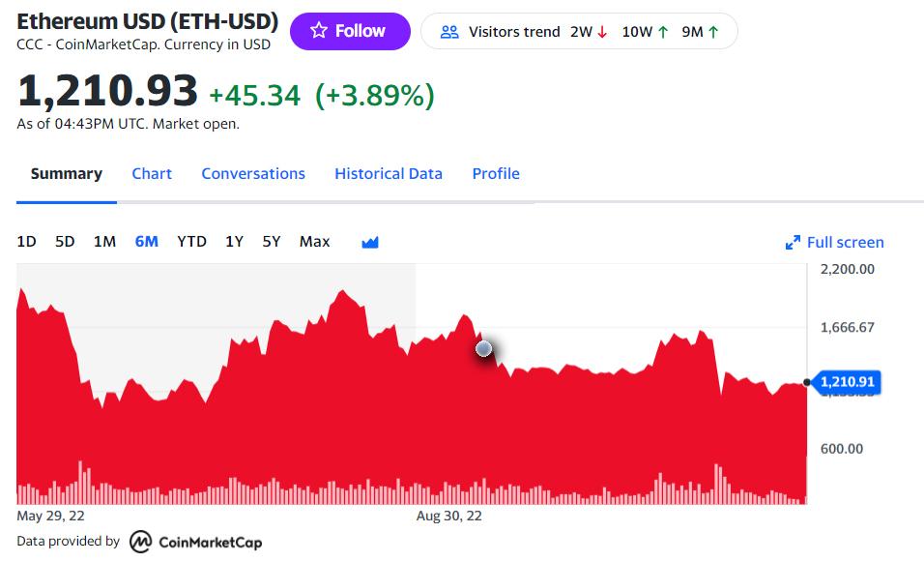Click the Full screen expand arrows icon
This screenshot has height=562, width=924.
click(x=793, y=243)
